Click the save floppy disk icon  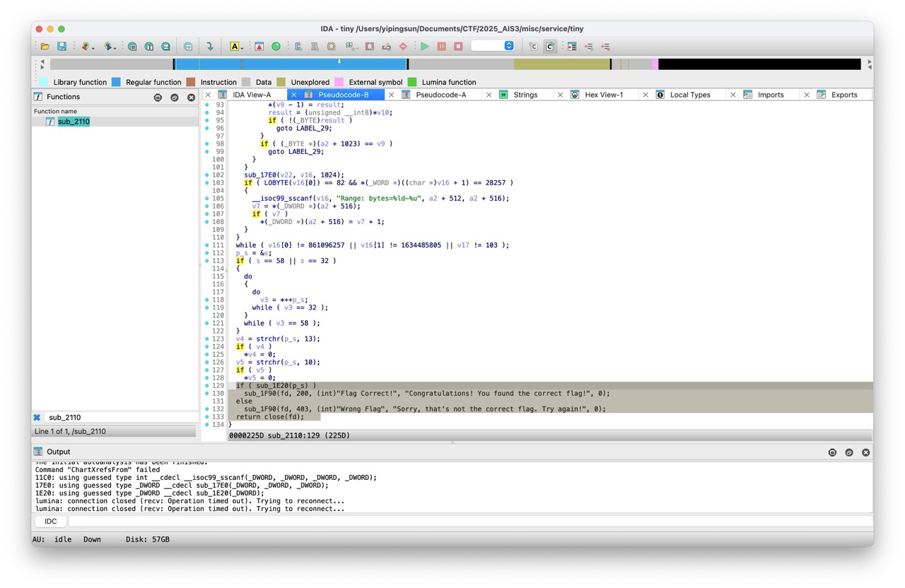click(x=62, y=47)
